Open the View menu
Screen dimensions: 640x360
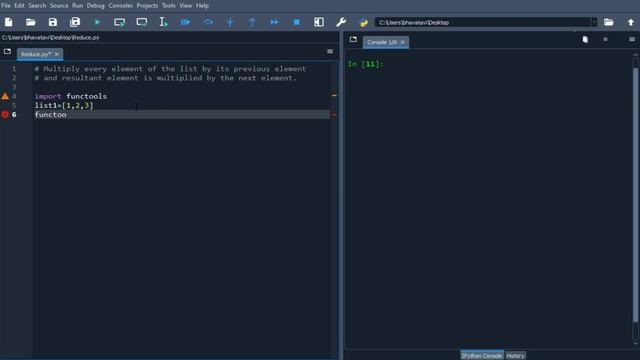(186, 6)
